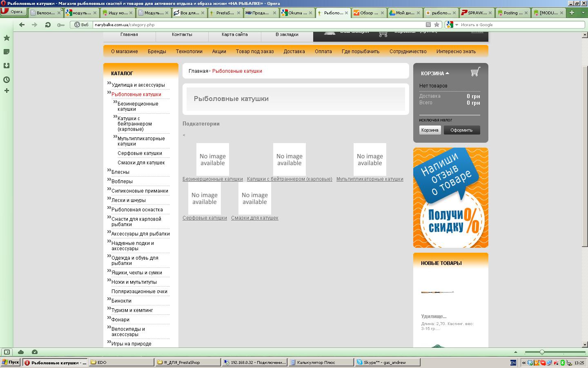Add a panel with the sidebar plus icon
588x368 pixels.
(7, 90)
